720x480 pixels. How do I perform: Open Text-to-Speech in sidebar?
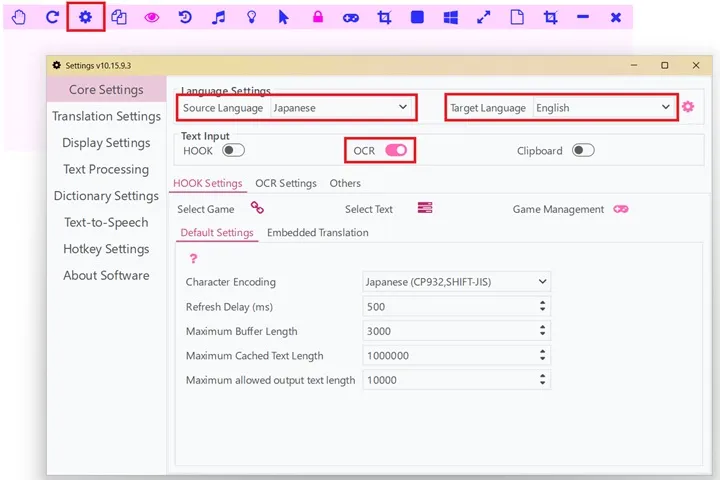point(106,222)
